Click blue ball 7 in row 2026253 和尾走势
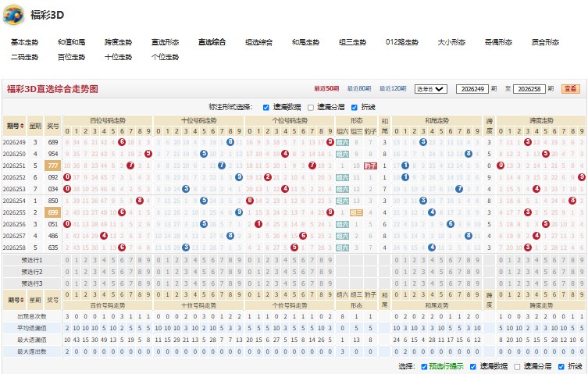Image resolution: width=588 pixels, height=374 pixels. click(459, 189)
